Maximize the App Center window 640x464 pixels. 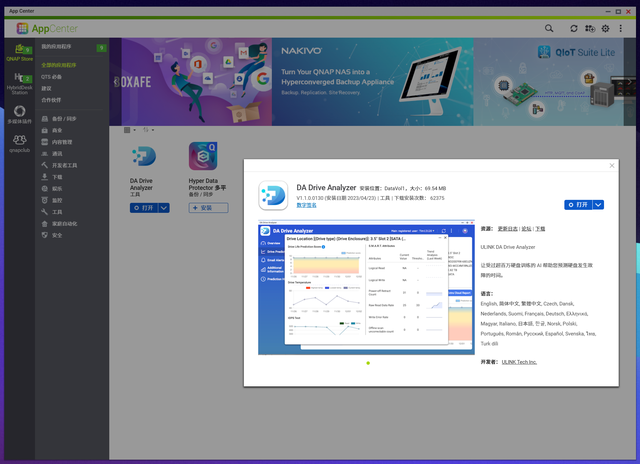click(618, 11)
